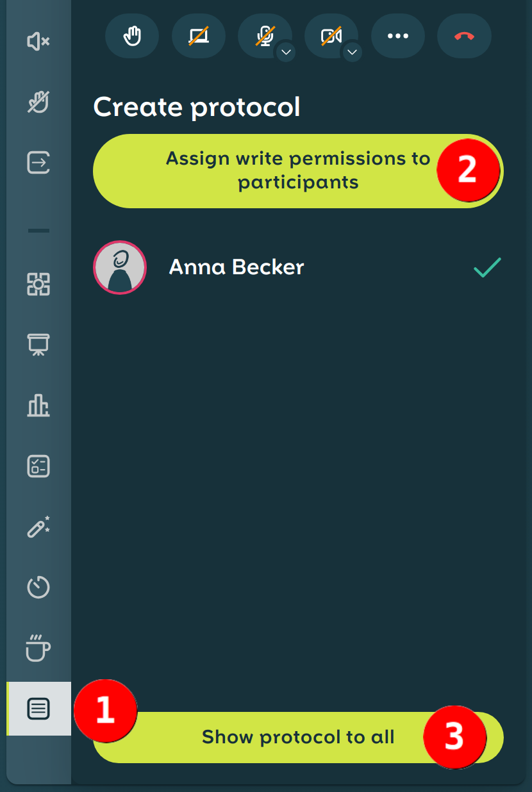Open the grid layout sidebar icon

pos(38,284)
